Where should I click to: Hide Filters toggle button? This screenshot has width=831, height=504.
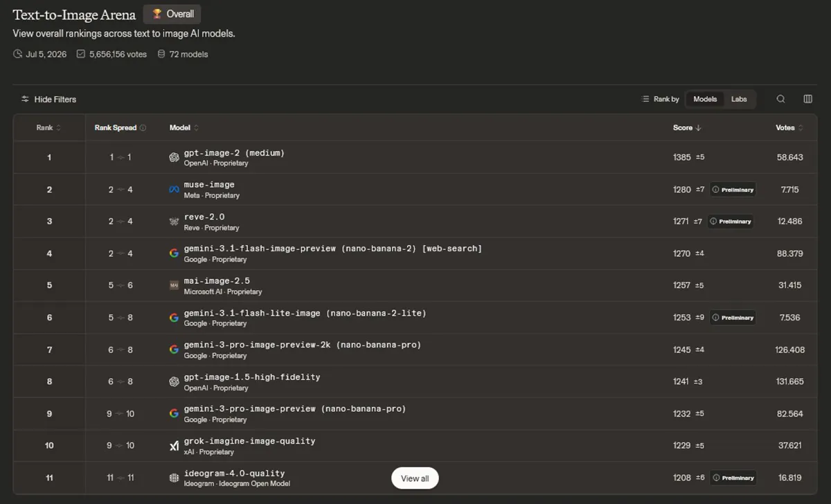point(48,99)
